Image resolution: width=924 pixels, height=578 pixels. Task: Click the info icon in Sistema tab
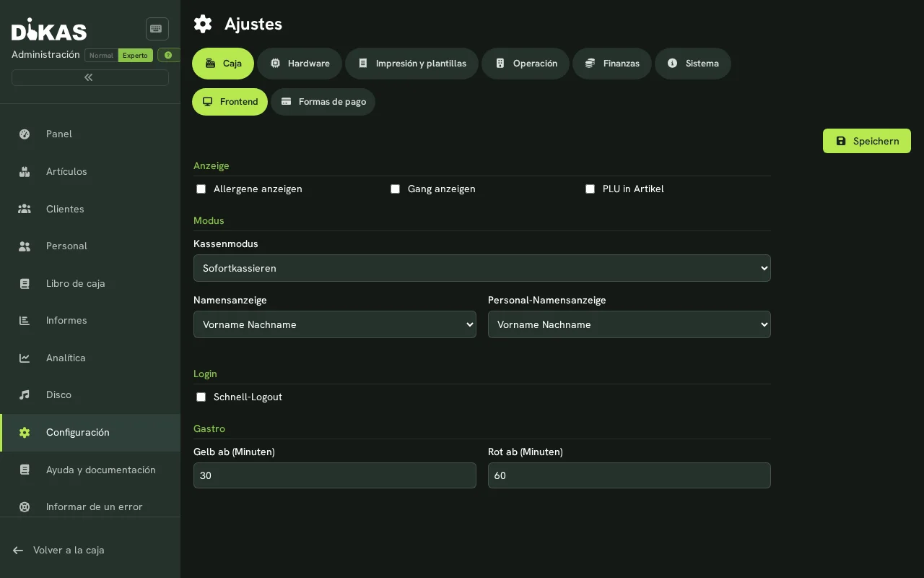pyautogui.click(x=672, y=64)
